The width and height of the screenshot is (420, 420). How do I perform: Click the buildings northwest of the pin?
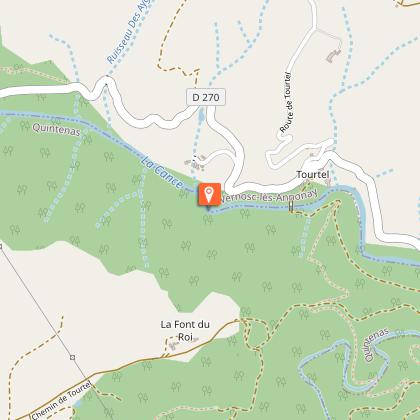194,164
